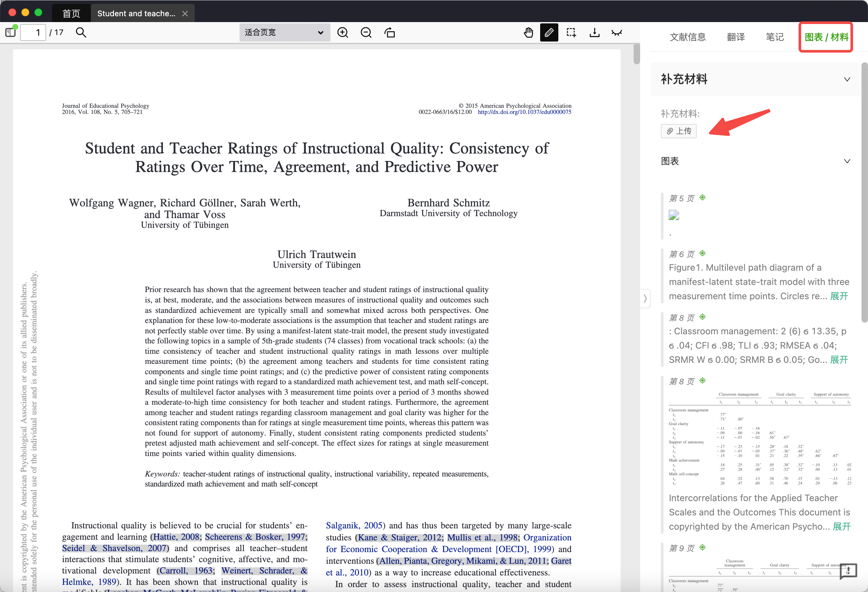Select the Student and teache... tab
The image size is (868, 592).
(136, 13)
